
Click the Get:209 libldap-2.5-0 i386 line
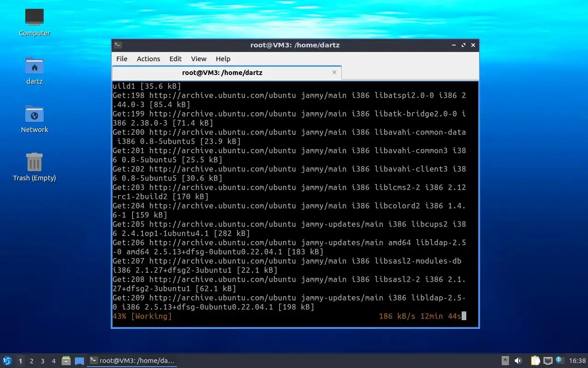pos(289,302)
